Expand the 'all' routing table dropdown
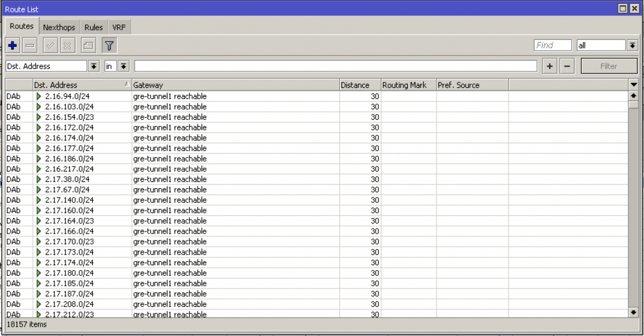Viewport: 644px width, 336px height. click(633, 45)
